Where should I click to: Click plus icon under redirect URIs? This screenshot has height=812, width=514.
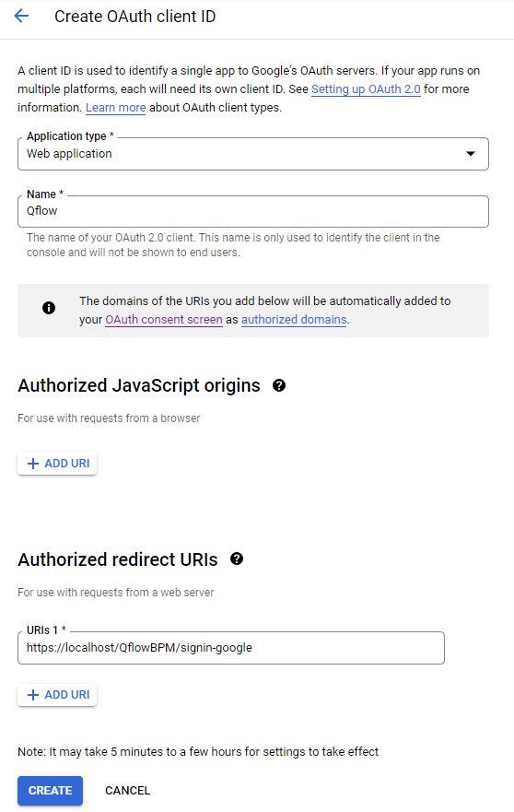point(33,695)
